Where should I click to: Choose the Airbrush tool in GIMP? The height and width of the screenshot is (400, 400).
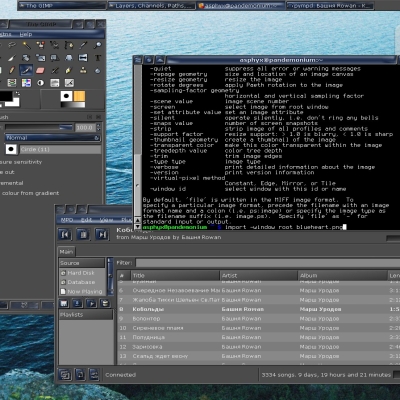(55, 70)
